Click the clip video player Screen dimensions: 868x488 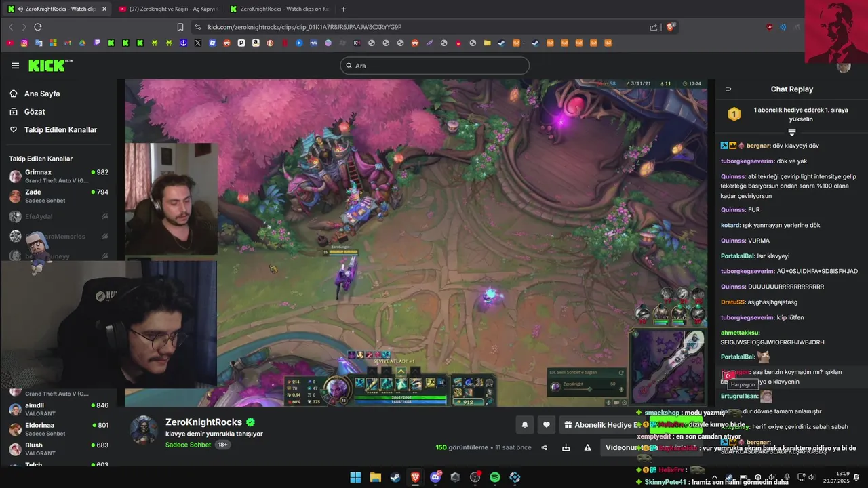coord(415,243)
